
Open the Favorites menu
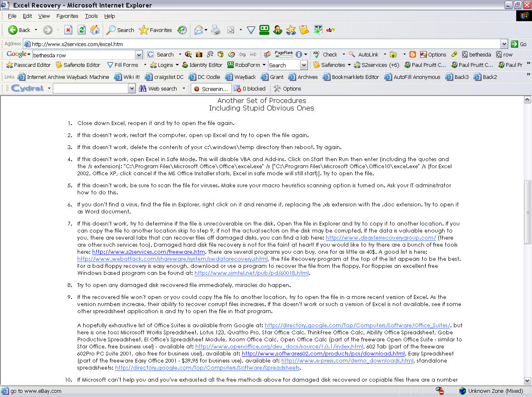coord(67,16)
